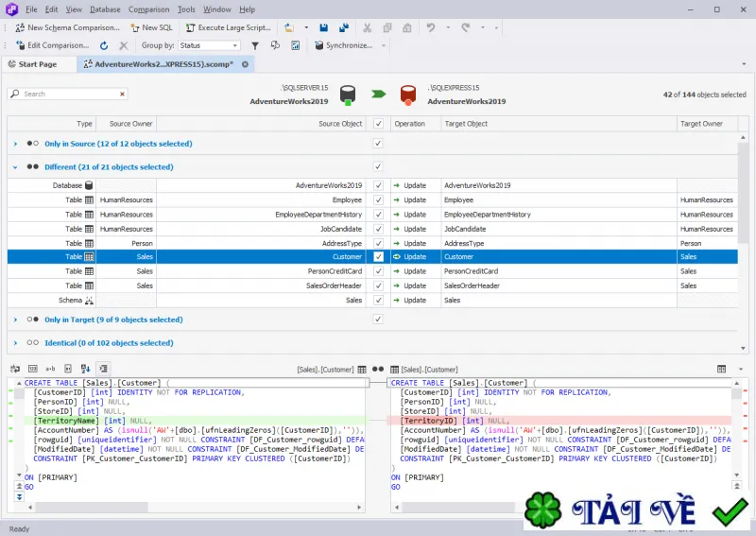Uncheck the Employee table row checkbox
Viewport: 756px width, 536px height.
click(379, 199)
